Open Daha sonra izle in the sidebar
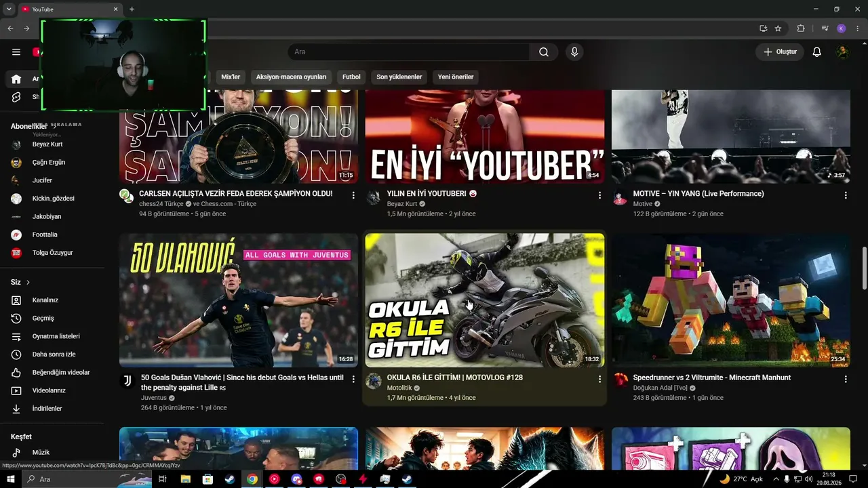Image resolution: width=868 pixels, height=488 pixels. tap(53, 354)
